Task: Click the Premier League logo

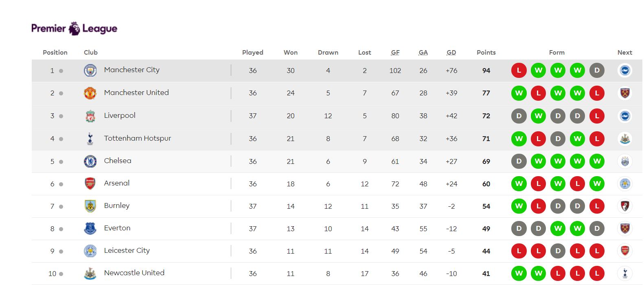Action: point(74,29)
